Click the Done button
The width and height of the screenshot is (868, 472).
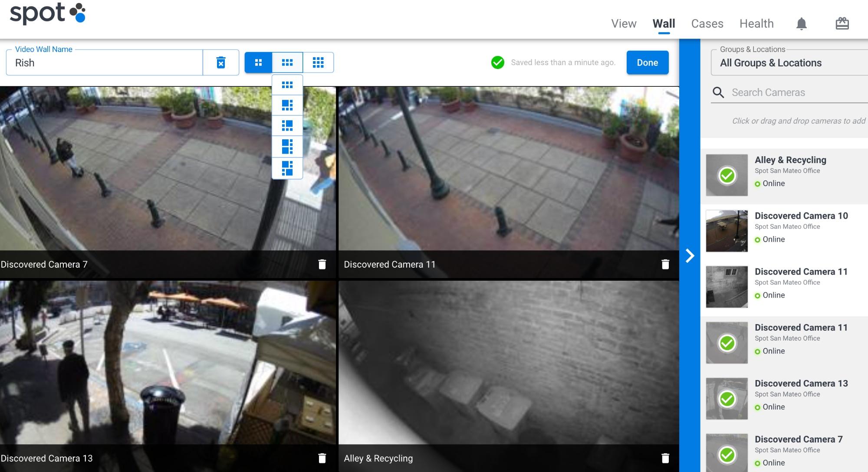point(647,62)
